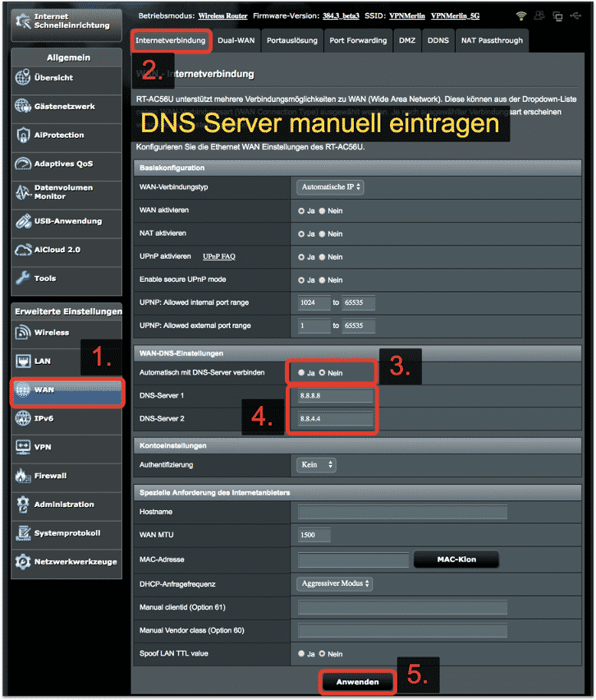
Task: Click SSID VPNMerlin link
Action: click(x=407, y=16)
